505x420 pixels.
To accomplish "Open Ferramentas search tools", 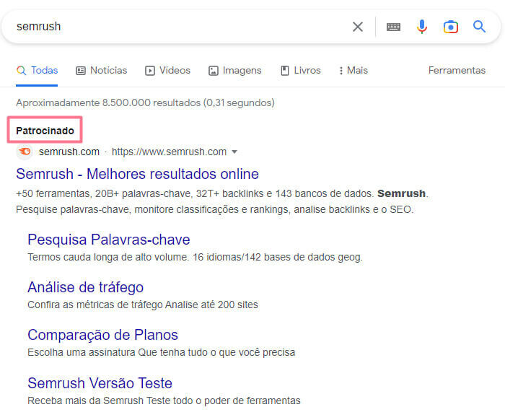I will (x=457, y=70).
